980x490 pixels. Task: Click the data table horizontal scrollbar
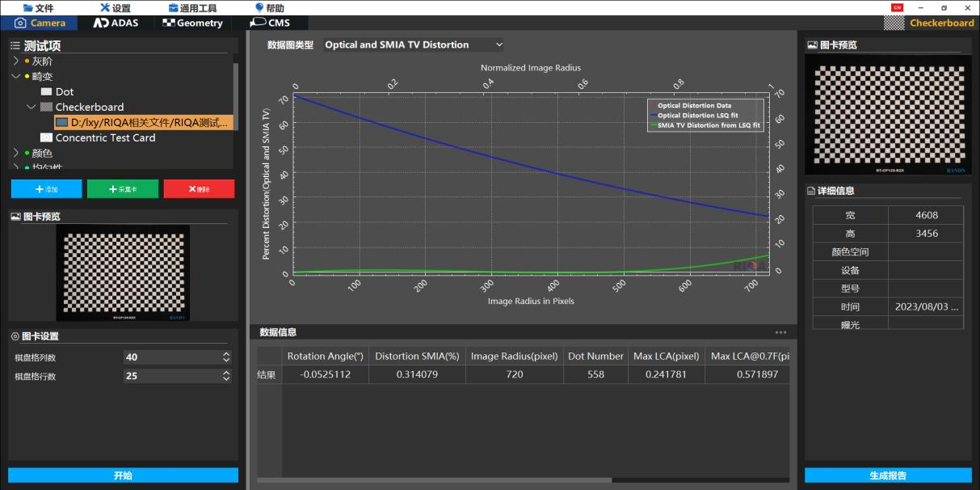pyautogui.click(x=435, y=480)
